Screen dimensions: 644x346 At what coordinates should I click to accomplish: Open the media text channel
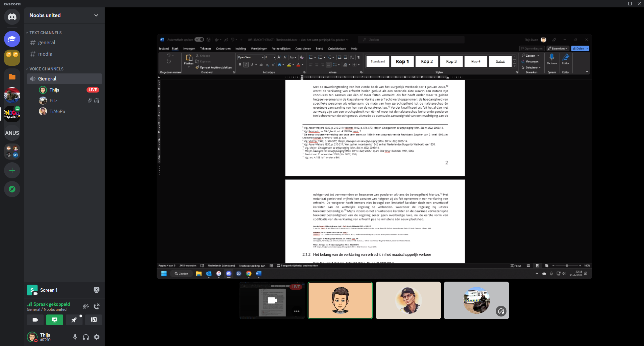click(x=45, y=54)
